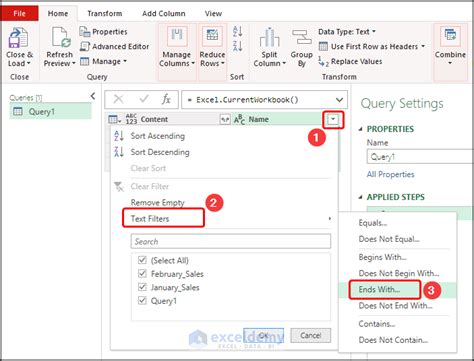Select Ends With... filter option
The height and width of the screenshot is (361, 474).
click(379, 289)
